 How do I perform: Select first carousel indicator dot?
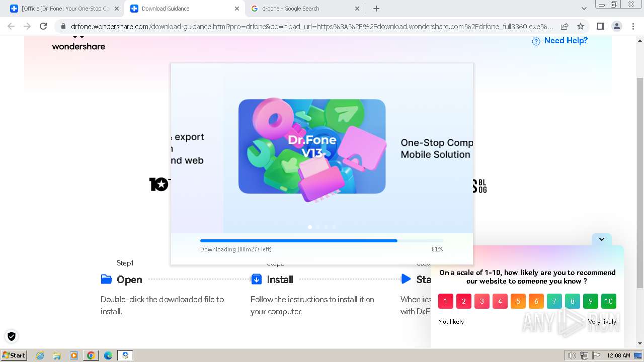(x=310, y=227)
